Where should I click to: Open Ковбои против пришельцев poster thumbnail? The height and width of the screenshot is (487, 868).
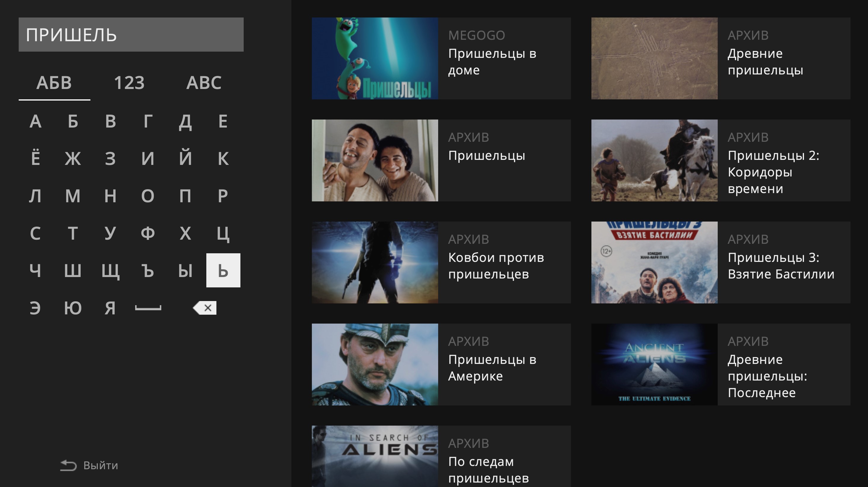375,262
